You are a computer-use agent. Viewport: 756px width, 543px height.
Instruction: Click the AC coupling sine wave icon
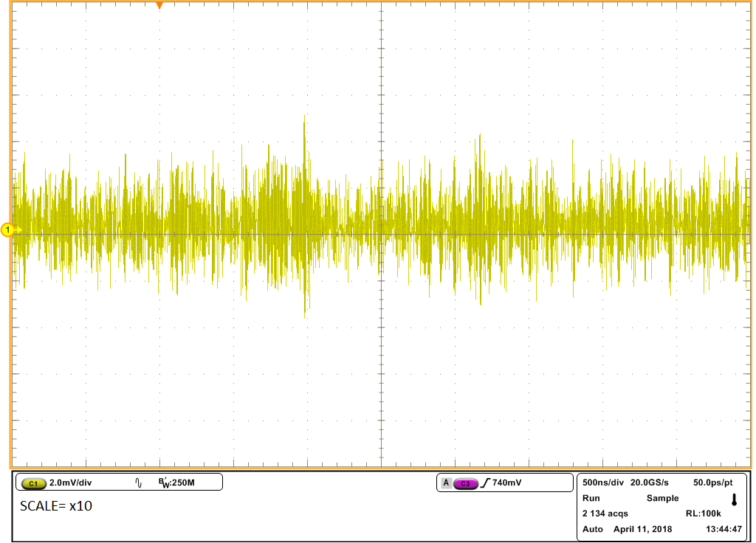(x=138, y=483)
